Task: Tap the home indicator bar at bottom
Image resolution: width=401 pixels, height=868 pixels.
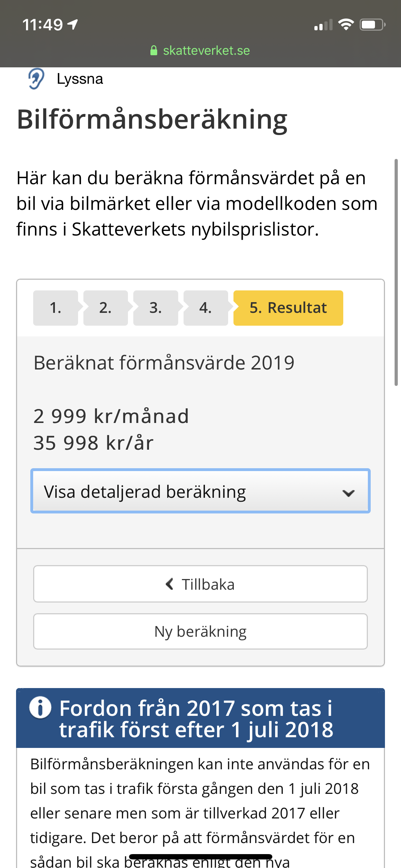Action: 200,857
